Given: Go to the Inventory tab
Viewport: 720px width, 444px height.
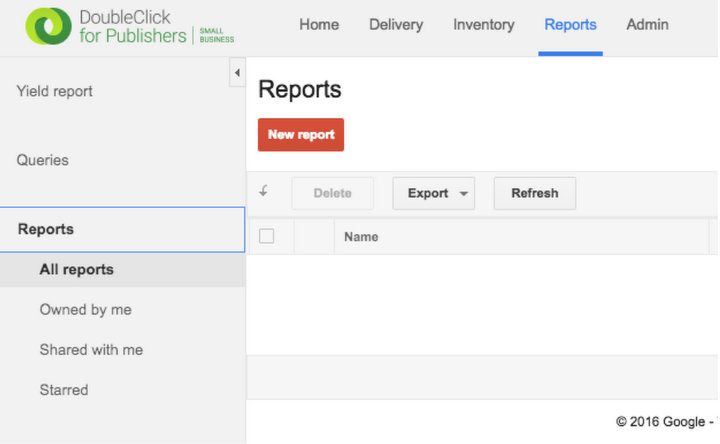Looking at the screenshot, I should [x=483, y=25].
